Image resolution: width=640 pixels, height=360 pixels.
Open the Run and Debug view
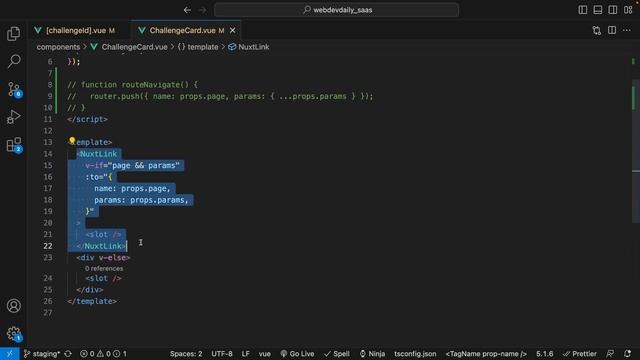coord(13,117)
